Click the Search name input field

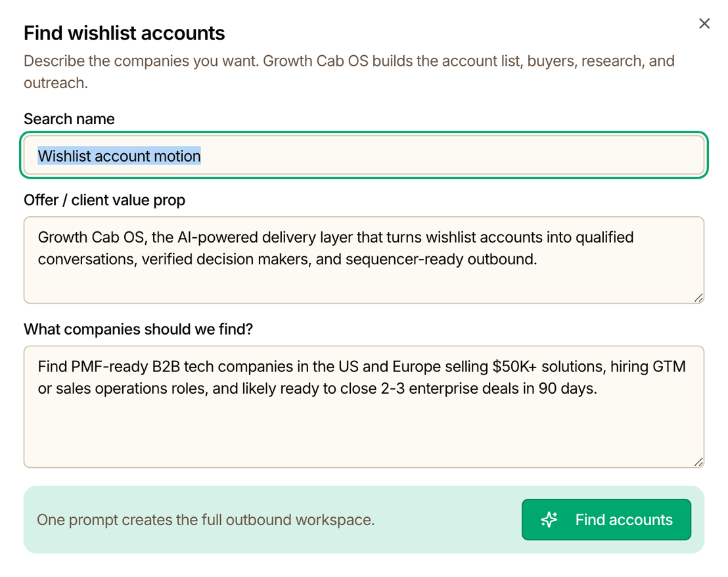pos(363,155)
